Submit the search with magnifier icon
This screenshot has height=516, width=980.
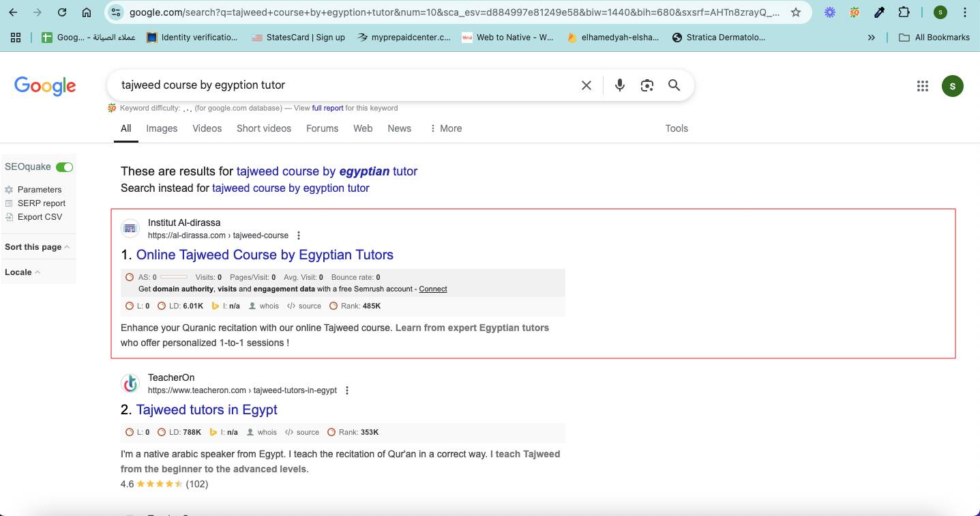click(x=674, y=85)
